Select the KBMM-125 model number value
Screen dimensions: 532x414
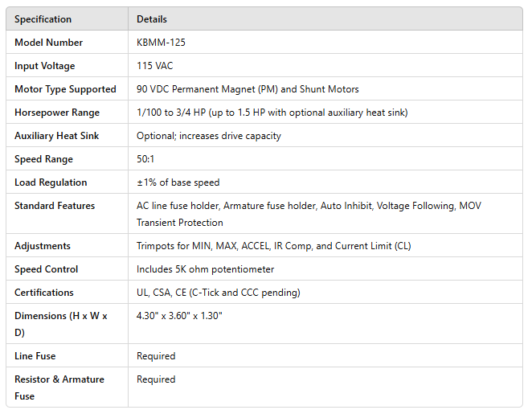point(162,43)
